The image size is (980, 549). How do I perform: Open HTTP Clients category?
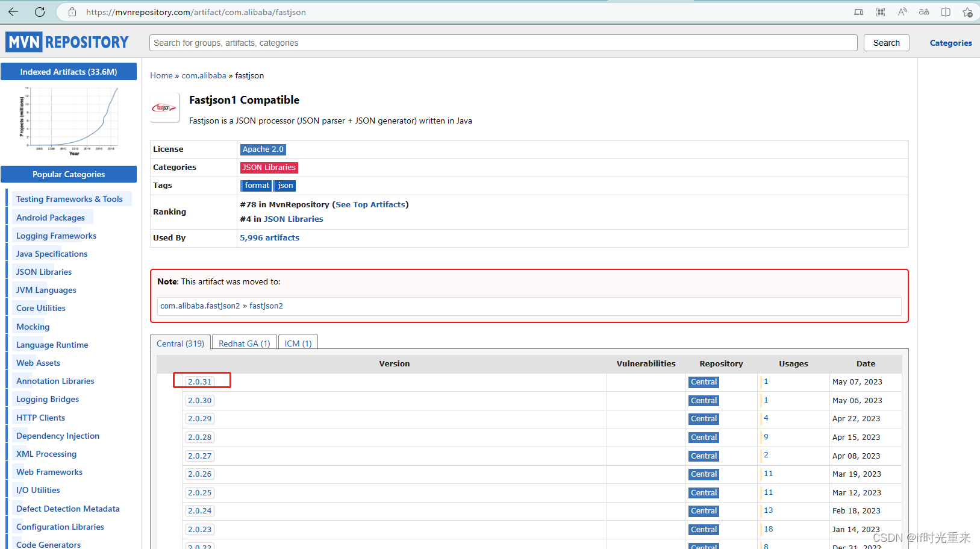41,418
